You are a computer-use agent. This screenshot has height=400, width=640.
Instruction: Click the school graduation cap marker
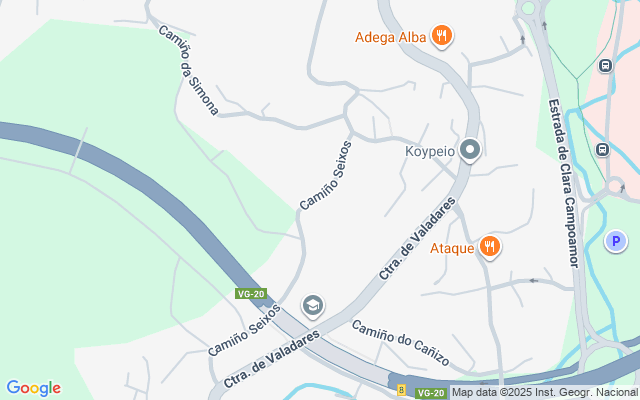313,305
